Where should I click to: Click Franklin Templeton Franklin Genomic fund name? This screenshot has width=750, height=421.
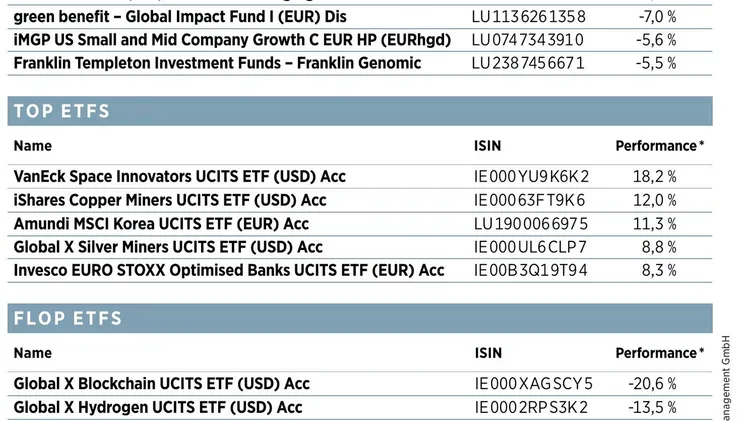217,63
